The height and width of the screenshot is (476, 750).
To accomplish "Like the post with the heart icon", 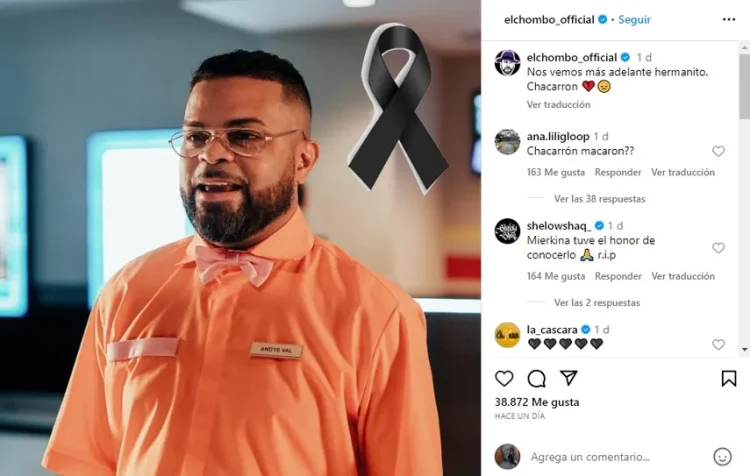I will click(x=504, y=378).
